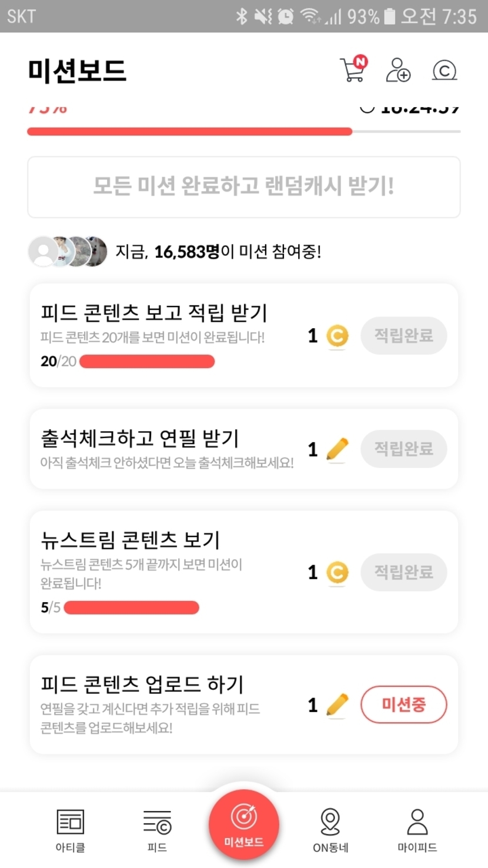
Task: Open the 마이피드 tab
Action: coord(417,830)
